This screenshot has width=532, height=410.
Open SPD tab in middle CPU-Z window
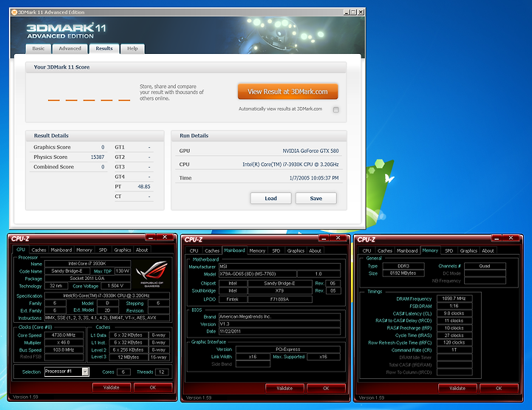pyautogui.click(x=276, y=250)
